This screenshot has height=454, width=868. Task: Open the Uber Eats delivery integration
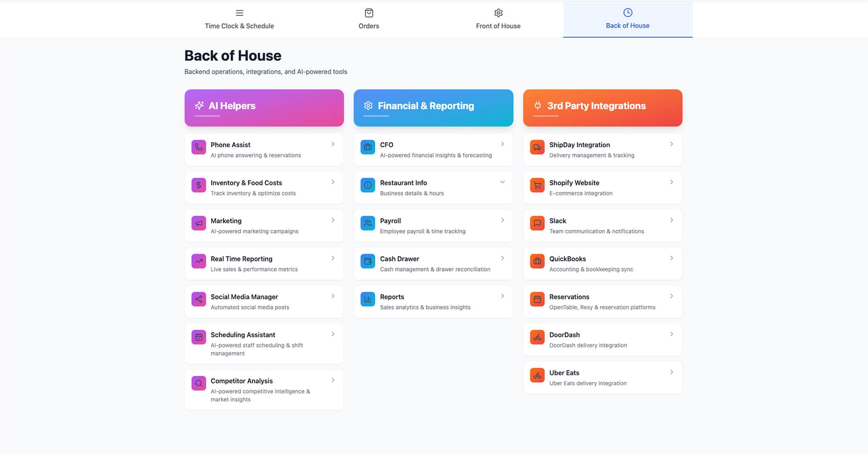602,377
